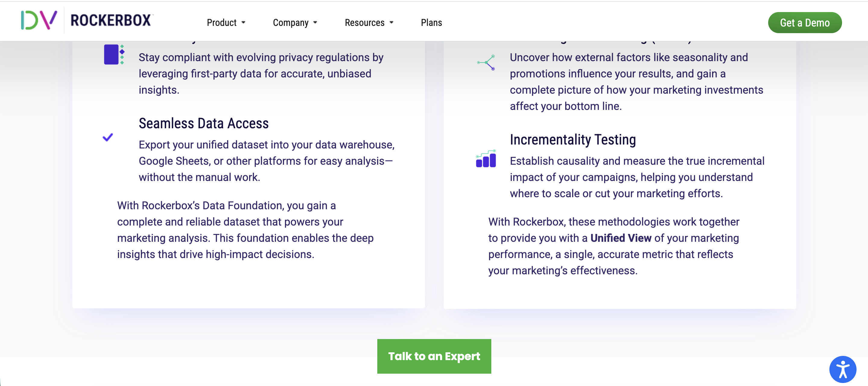The image size is (868, 386).
Task: Expand the Resources dropdown arrow
Action: [391, 23]
